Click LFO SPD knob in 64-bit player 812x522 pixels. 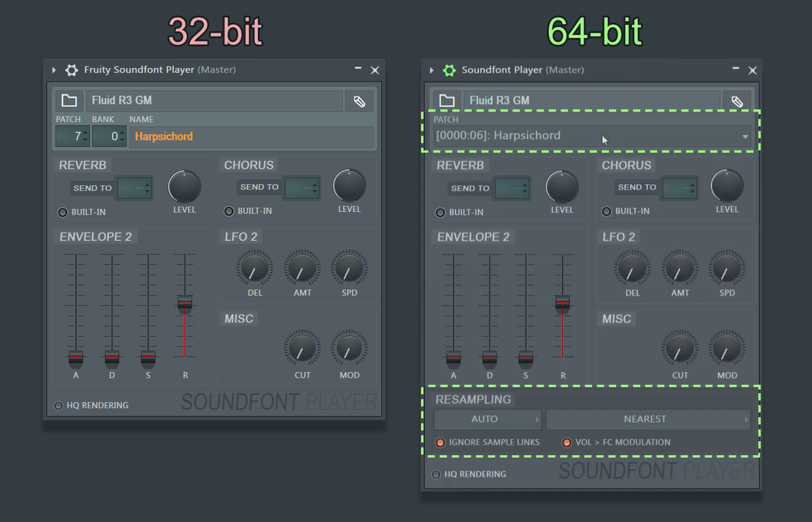click(727, 268)
